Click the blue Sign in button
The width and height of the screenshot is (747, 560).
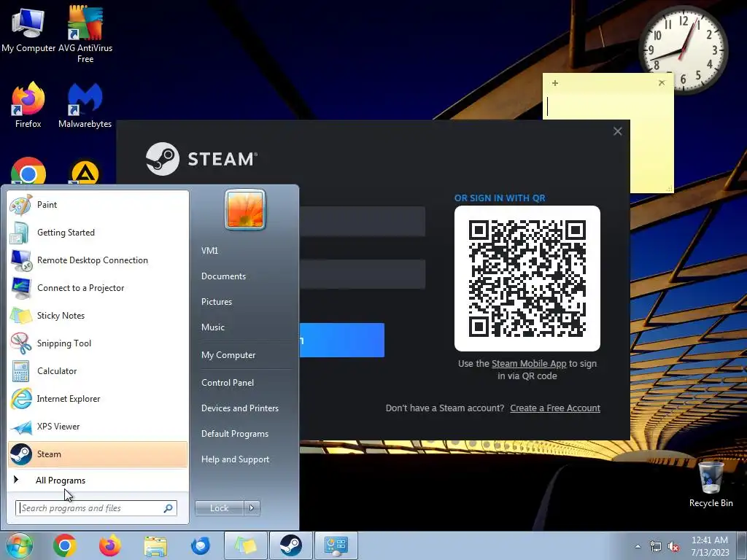(341, 340)
